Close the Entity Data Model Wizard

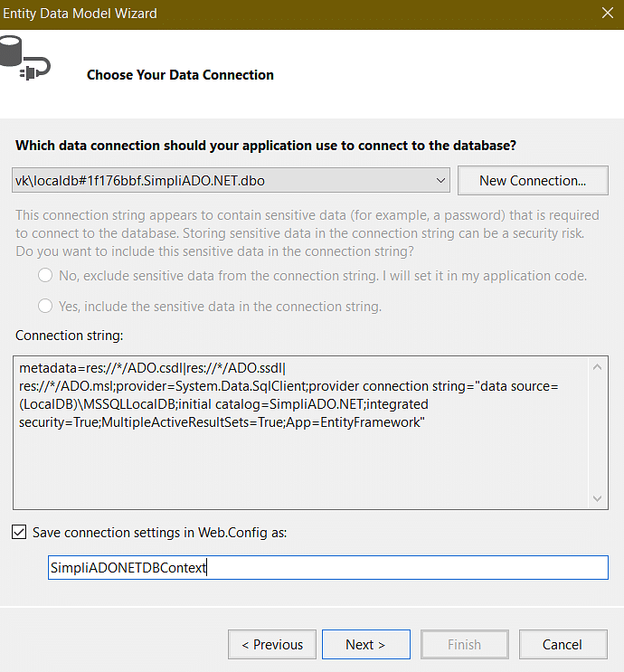click(608, 13)
